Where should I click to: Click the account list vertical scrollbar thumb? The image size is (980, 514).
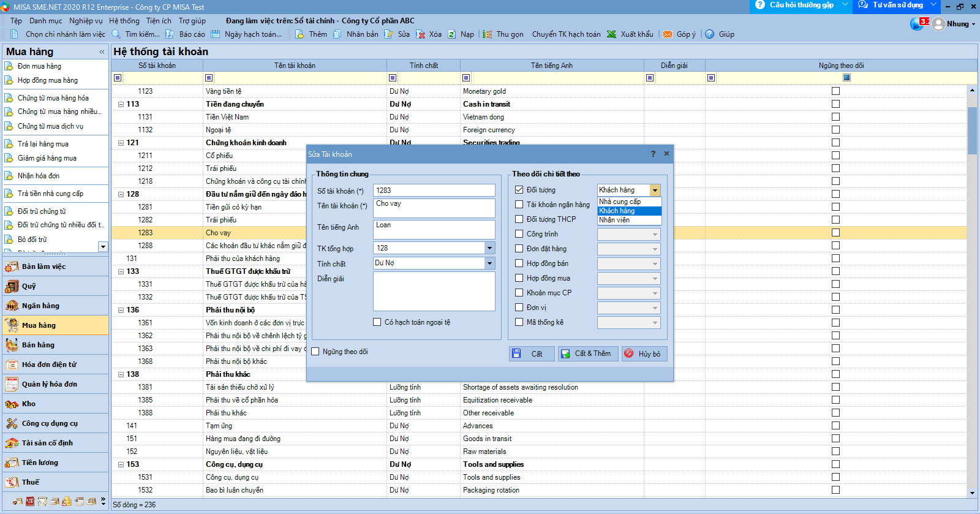[972, 130]
